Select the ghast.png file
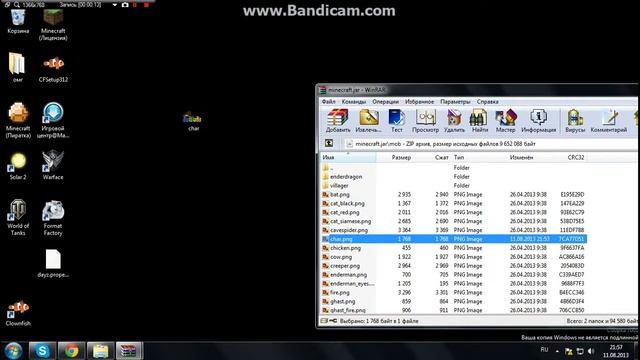640x360 pixels. click(454, 302)
